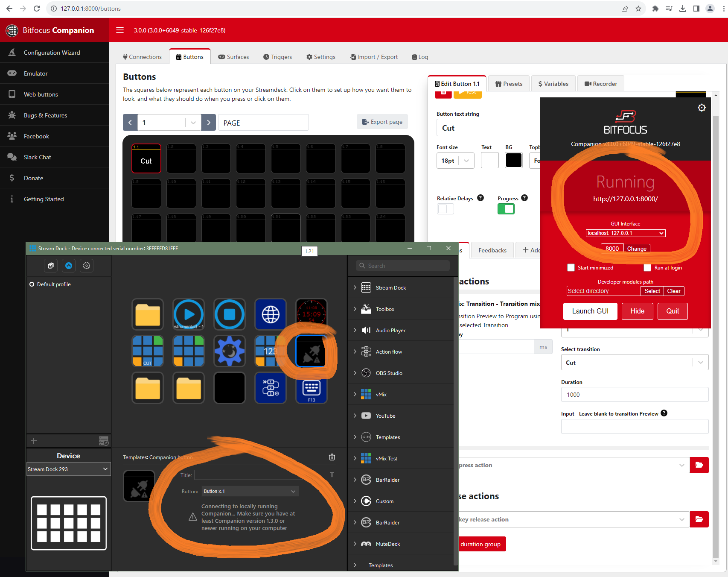The width and height of the screenshot is (728, 577).
Task: Open the Companion hamburger menu
Action: pos(120,30)
